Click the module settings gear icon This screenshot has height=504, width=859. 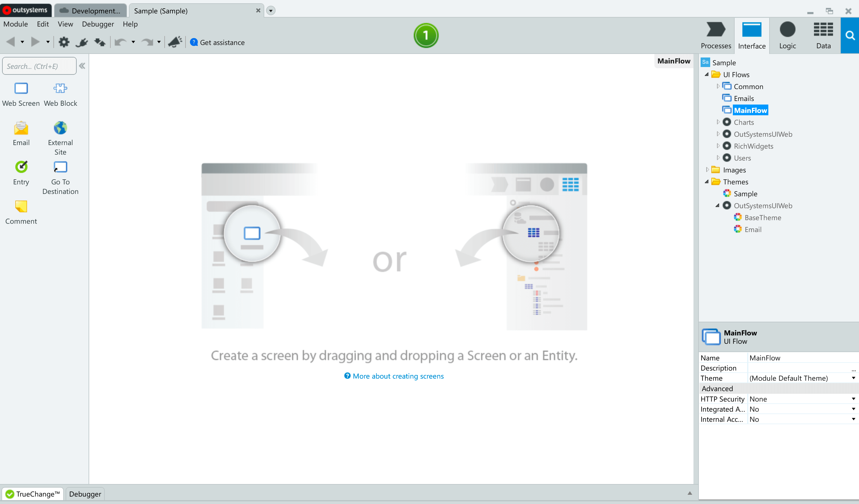click(64, 42)
